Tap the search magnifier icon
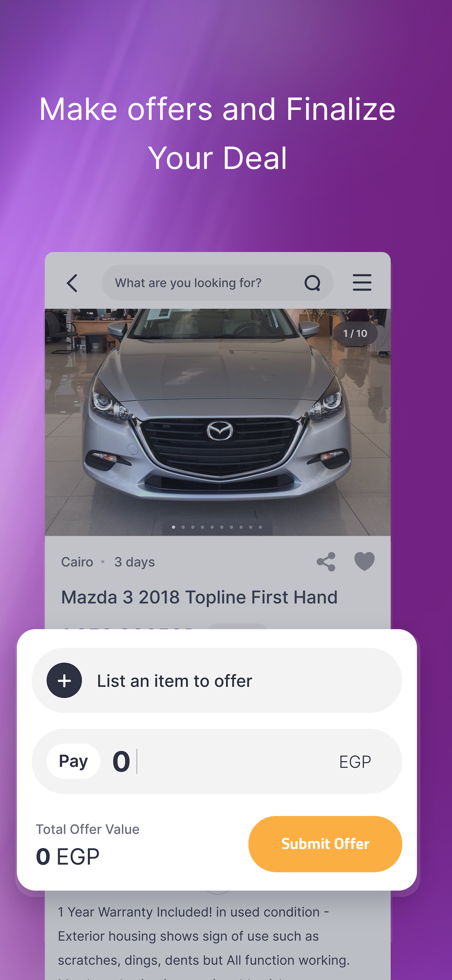Screen dimensions: 452x980 point(312,283)
